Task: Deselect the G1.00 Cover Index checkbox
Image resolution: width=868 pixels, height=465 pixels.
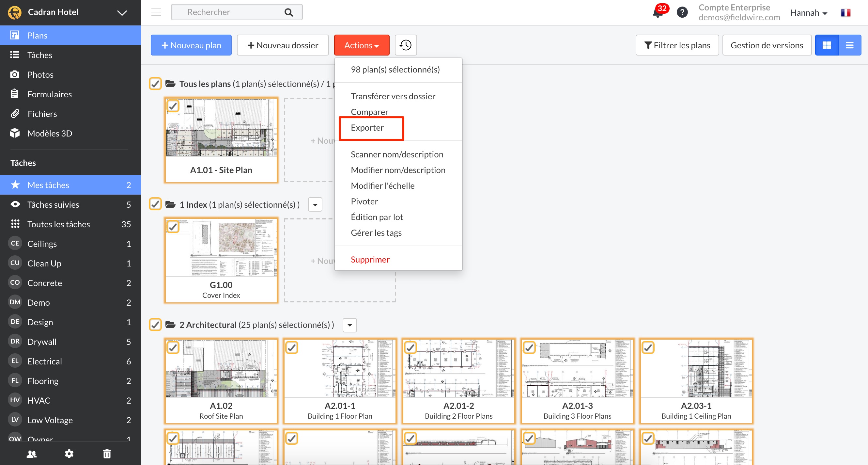Action: pos(173,227)
